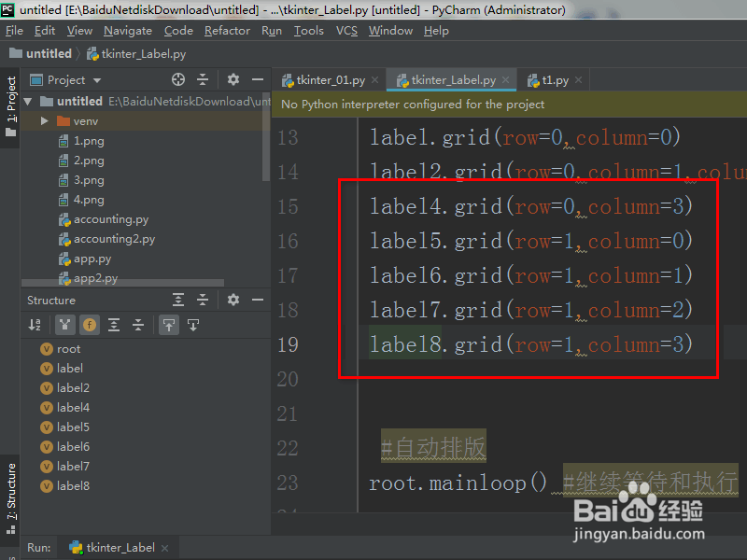747x560 pixels.
Task: Open the File menu
Action: click(14, 31)
